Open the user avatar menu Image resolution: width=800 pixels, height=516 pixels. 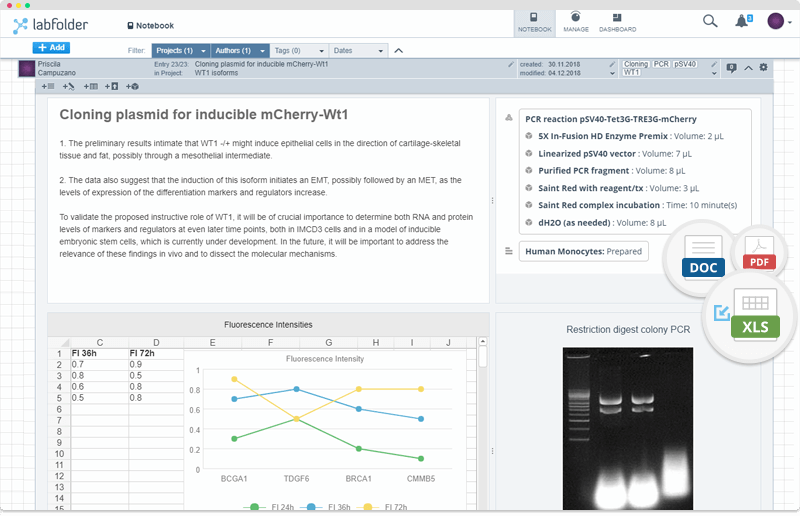point(779,21)
